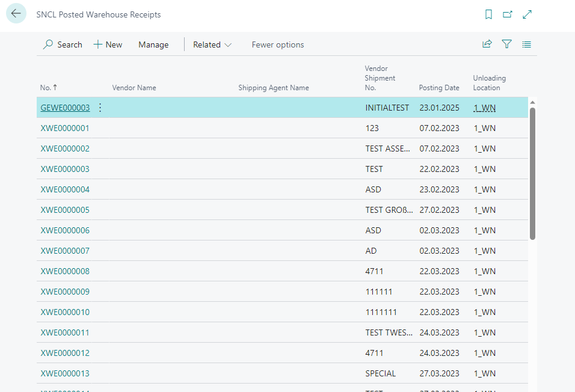Click the expand page arrows icon
The width and height of the screenshot is (575, 392).
tap(527, 14)
